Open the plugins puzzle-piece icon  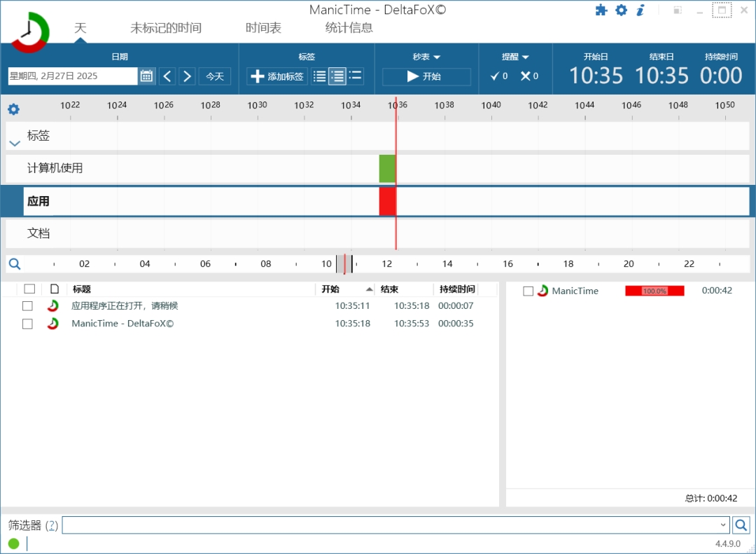(601, 10)
